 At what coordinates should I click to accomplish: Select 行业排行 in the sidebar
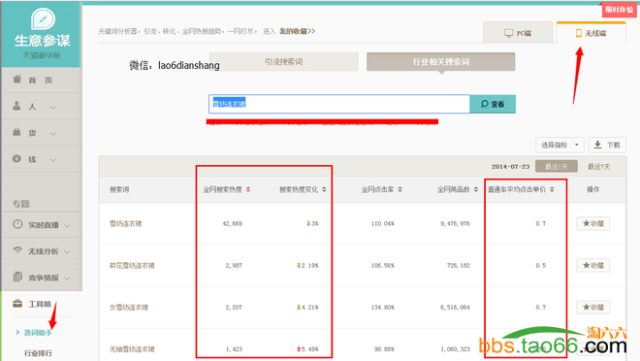[x=38, y=353]
